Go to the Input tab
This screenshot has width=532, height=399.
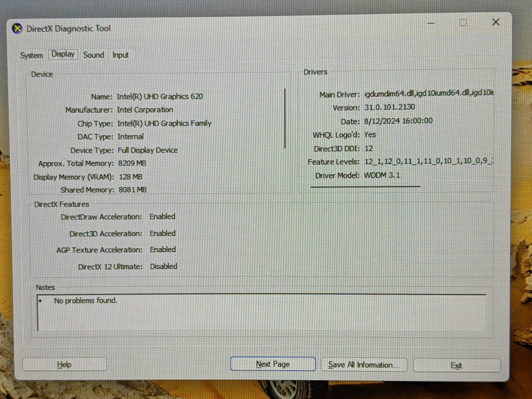point(120,55)
